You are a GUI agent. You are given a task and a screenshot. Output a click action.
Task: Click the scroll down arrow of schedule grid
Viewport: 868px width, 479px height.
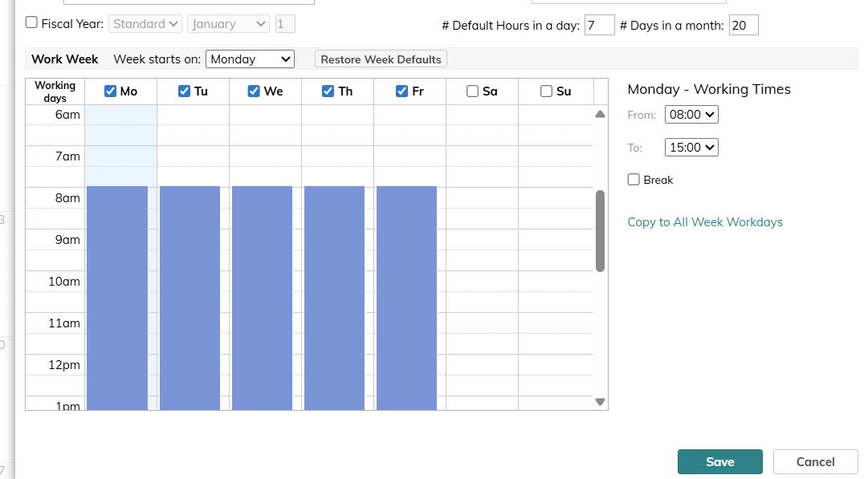[600, 401]
